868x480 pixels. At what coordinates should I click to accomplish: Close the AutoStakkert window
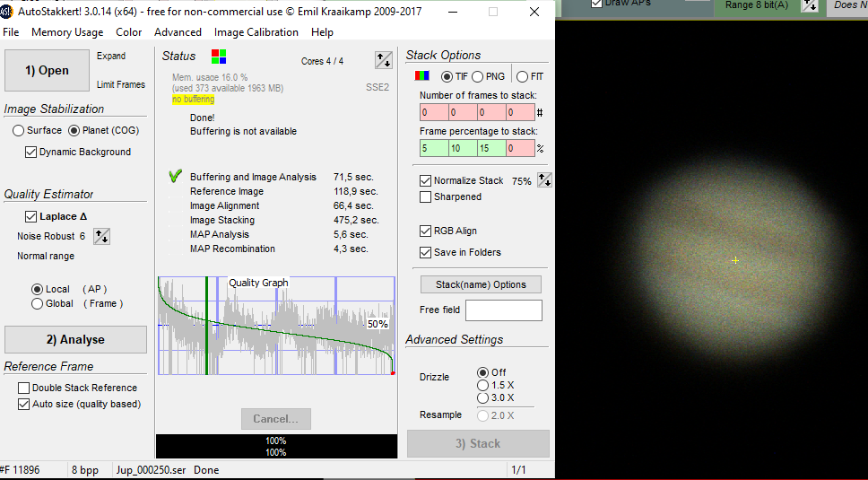tap(534, 12)
